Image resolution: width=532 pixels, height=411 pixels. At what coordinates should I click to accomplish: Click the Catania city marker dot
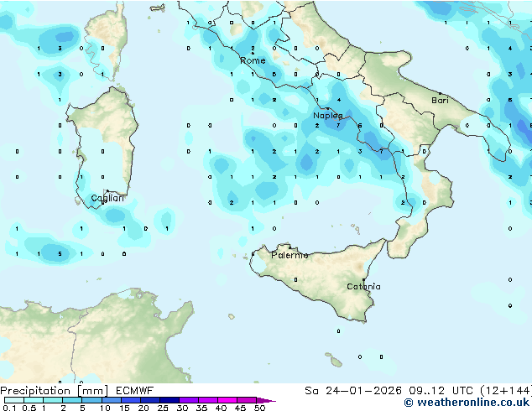[x=363, y=280]
